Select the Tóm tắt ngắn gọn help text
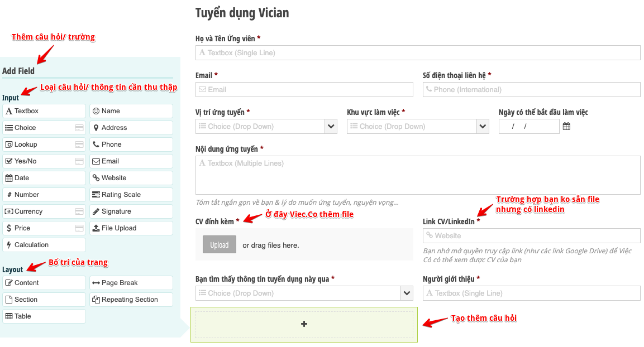Screen dimensions: 644x347 297,202
